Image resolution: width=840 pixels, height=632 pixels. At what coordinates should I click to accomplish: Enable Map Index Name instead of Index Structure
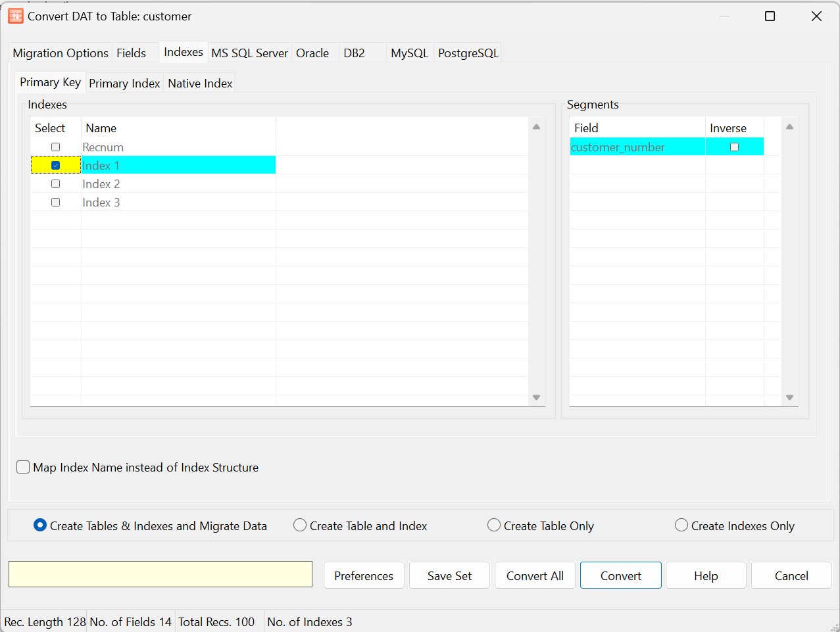point(24,468)
